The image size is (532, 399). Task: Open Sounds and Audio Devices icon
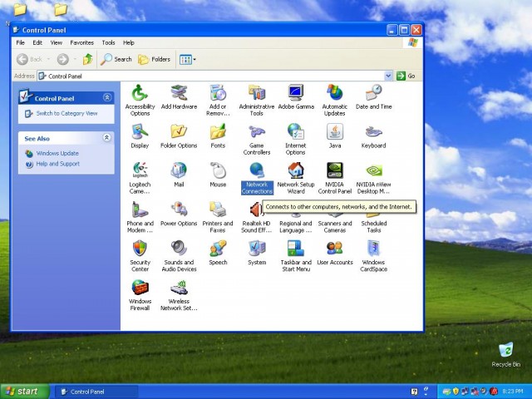click(179, 249)
